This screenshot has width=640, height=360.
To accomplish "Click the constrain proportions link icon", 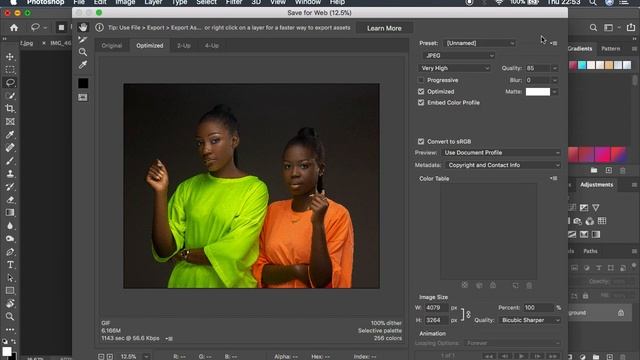I will click(x=468, y=314).
